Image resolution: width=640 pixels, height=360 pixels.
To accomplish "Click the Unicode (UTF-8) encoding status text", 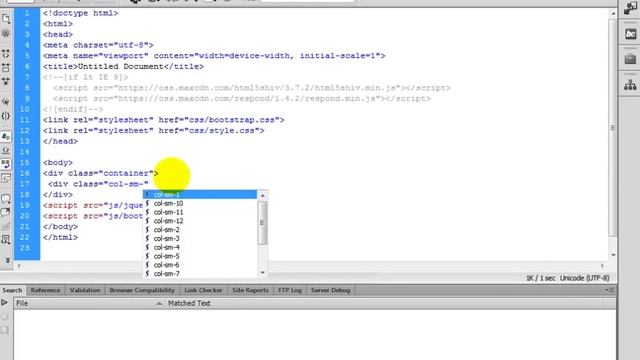I will pyautogui.click(x=584, y=278).
